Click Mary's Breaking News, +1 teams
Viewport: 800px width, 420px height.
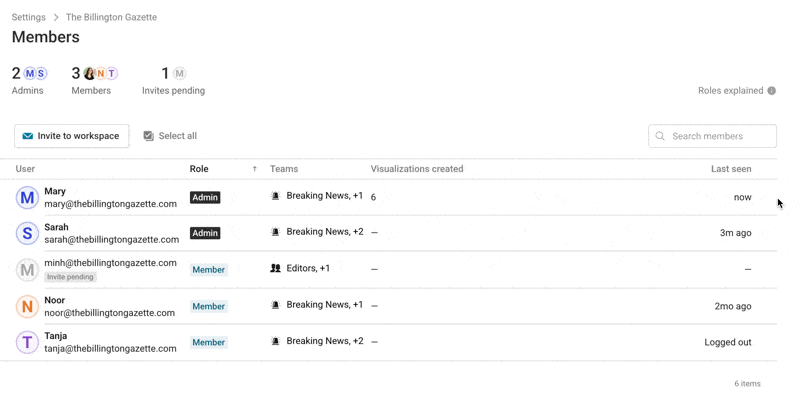tap(324, 195)
